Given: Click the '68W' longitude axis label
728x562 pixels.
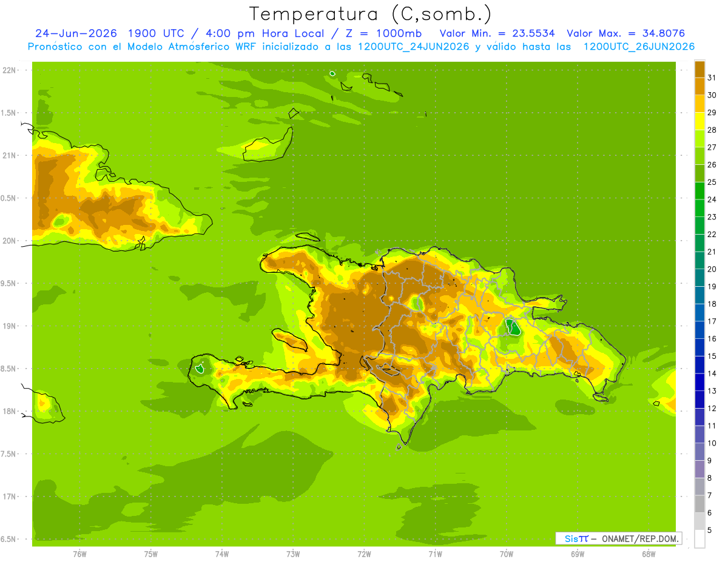Looking at the screenshot, I should click(649, 554).
